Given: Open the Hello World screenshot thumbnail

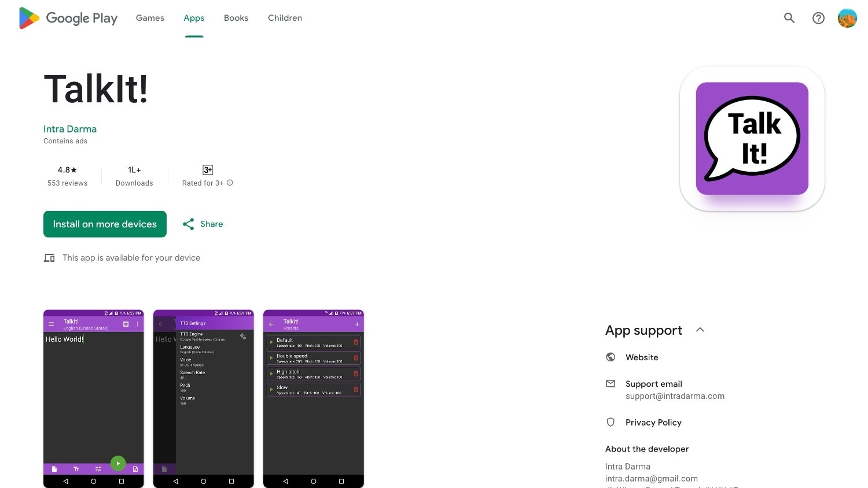Looking at the screenshot, I should click(x=94, y=399).
